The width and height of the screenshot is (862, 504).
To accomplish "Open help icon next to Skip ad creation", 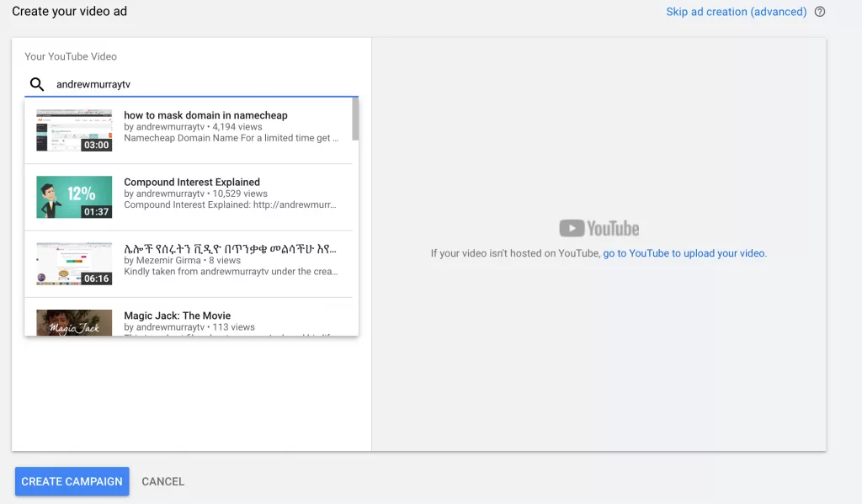I will (820, 12).
